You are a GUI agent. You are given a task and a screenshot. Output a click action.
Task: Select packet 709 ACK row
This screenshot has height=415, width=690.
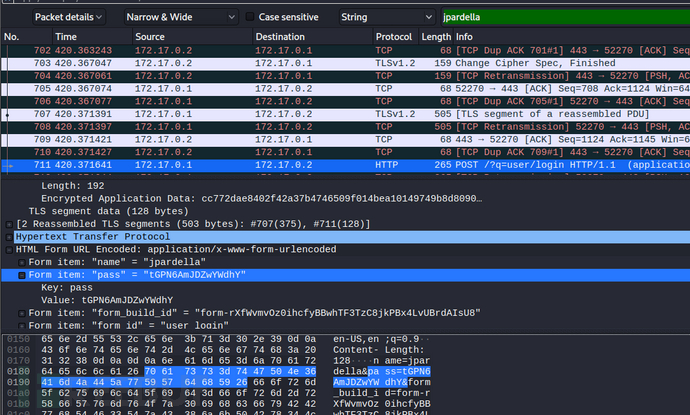345,140
